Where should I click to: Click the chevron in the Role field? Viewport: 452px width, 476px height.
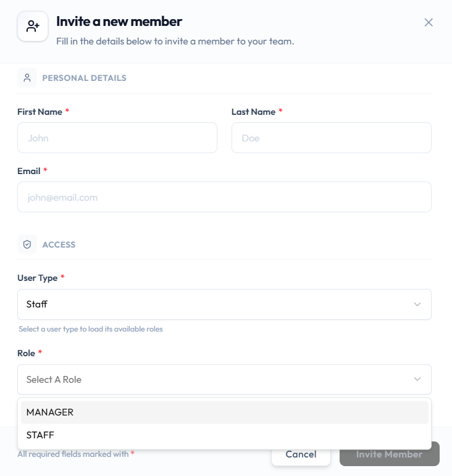pyautogui.click(x=417, y=379)
